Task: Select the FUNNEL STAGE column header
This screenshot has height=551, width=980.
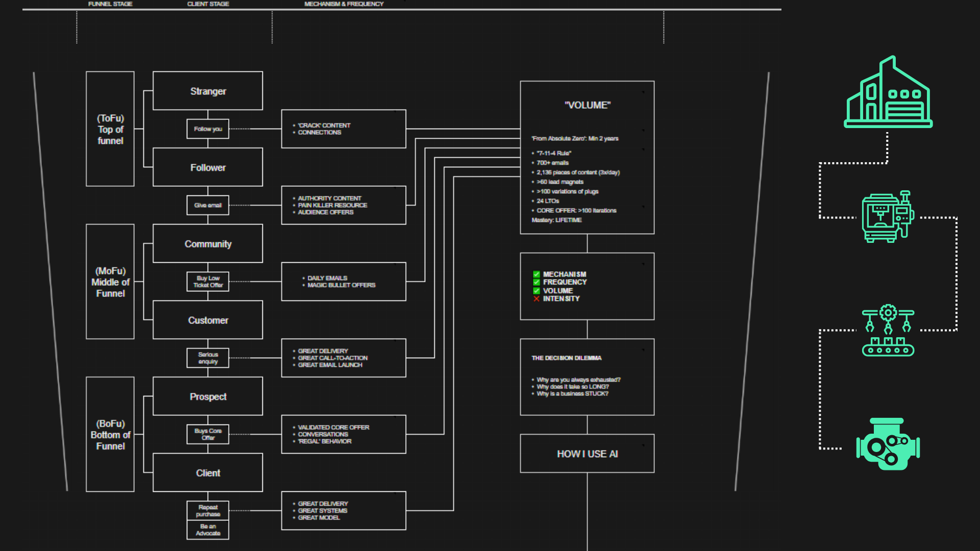Action: [110, 4]
